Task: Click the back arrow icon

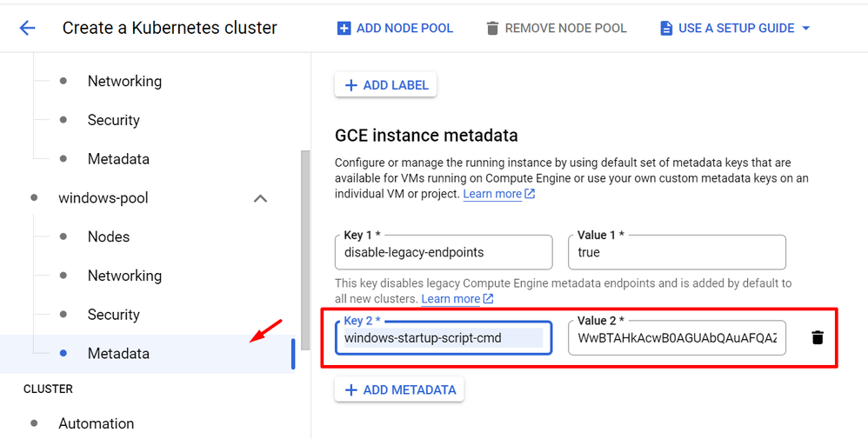Action: [x=28, y=28]
